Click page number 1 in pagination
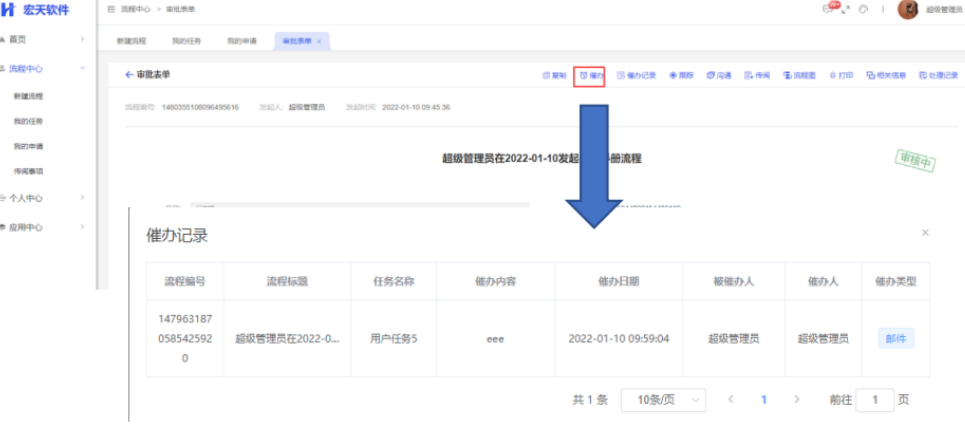Image resolution: width=965 pixels, height=441 pixels. pyautogui.click(x=764, y=399)
